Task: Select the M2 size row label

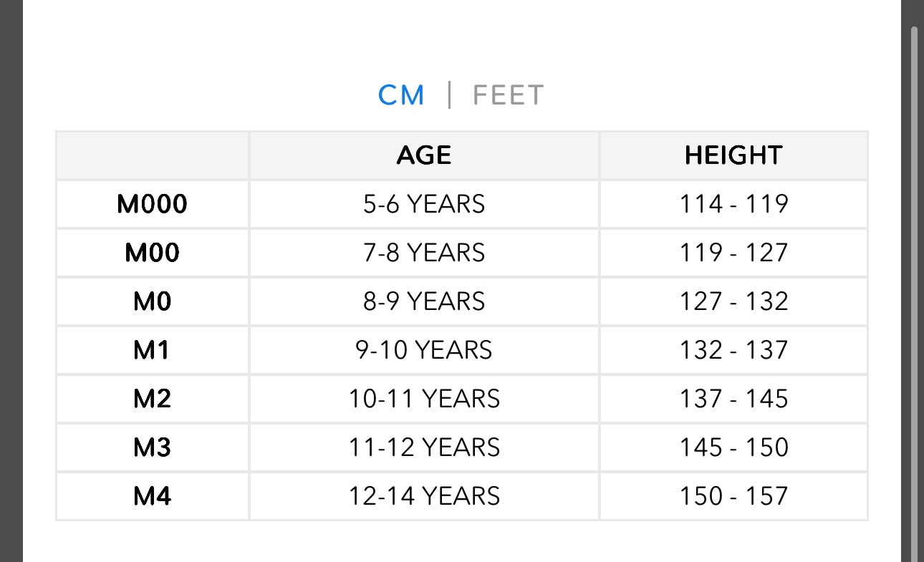Action: pos(153,399)
